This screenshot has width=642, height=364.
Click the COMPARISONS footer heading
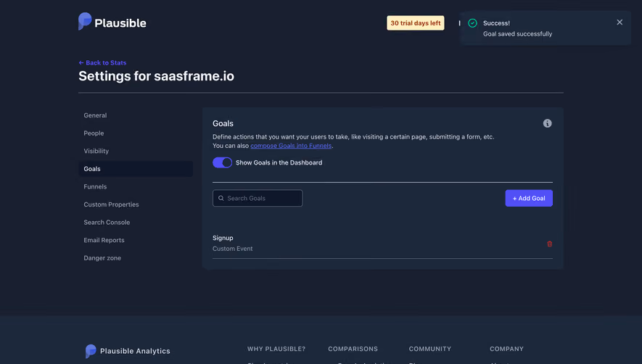pyautogui.click(x=353, y=349)
